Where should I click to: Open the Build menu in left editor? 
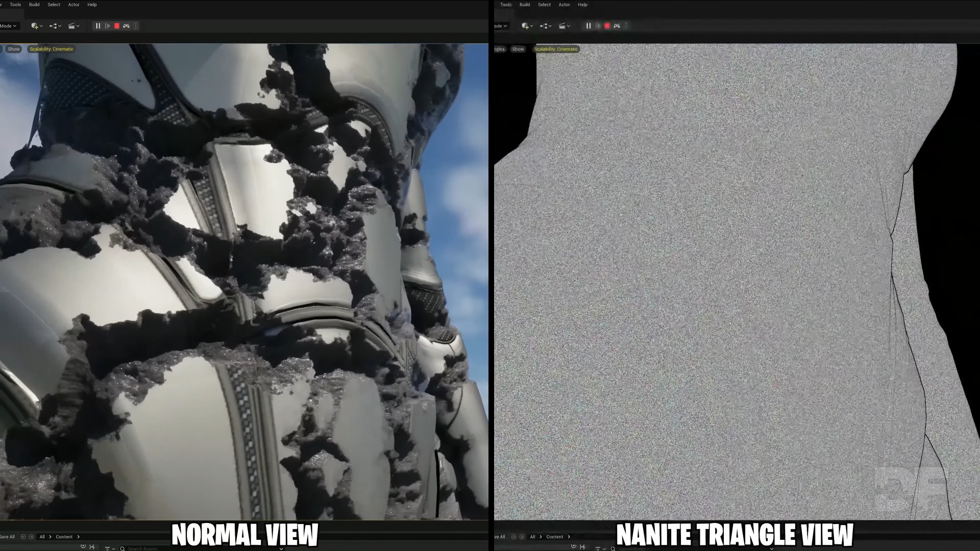click(34, 5)
